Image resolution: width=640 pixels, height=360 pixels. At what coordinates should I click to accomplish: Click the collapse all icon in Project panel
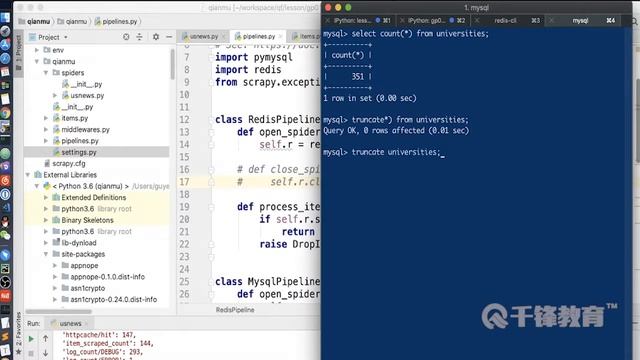[x=139, y=37]
